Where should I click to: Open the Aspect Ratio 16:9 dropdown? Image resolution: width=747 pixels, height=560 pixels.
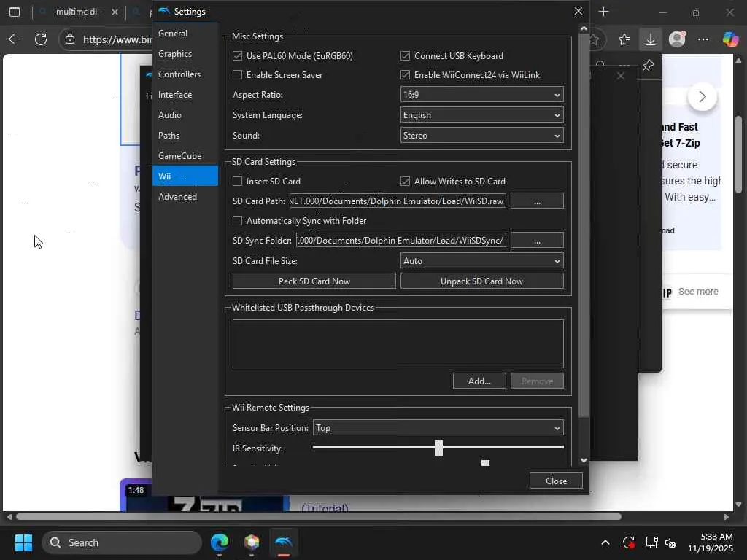click(481, 94)
